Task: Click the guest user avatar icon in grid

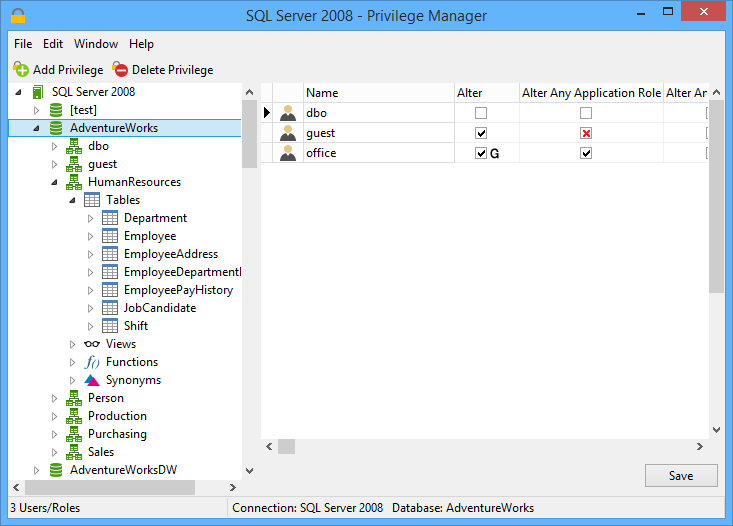Action: (x=288, y=133)
